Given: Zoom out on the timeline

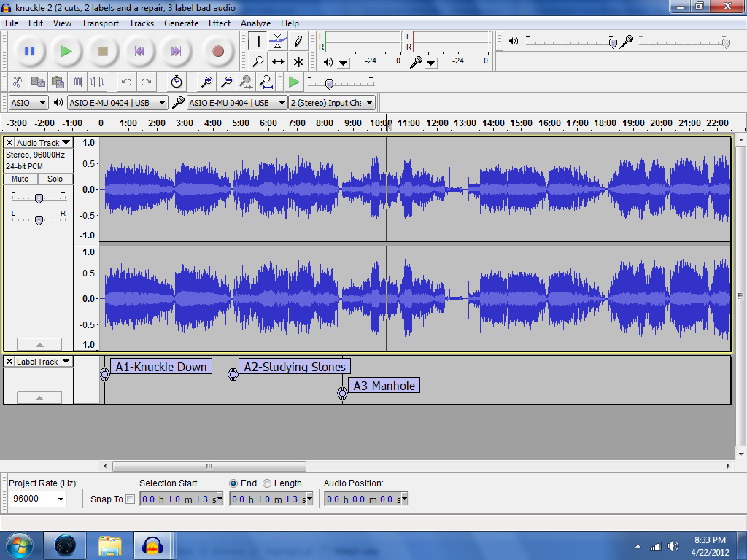Looking at the screenshot, I should [227, 82].
